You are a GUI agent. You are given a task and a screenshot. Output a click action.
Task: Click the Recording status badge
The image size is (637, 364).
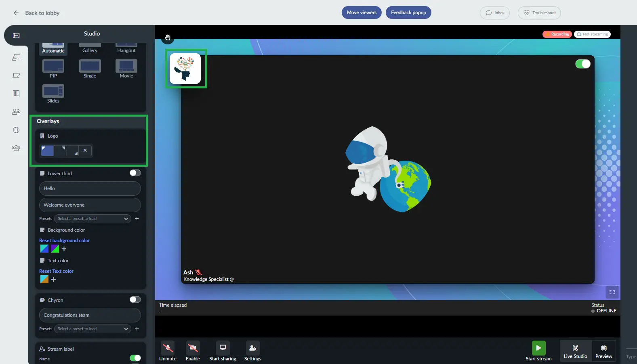(557, 34)
